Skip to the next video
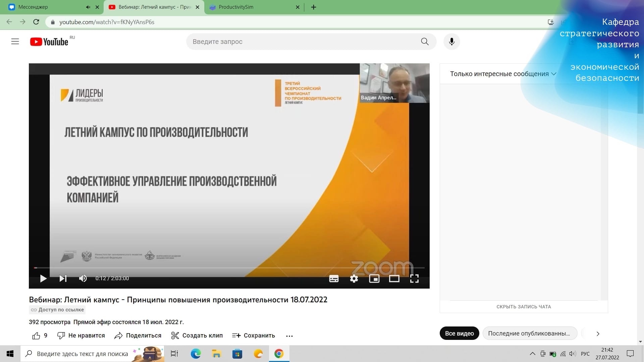 (63, 279)
